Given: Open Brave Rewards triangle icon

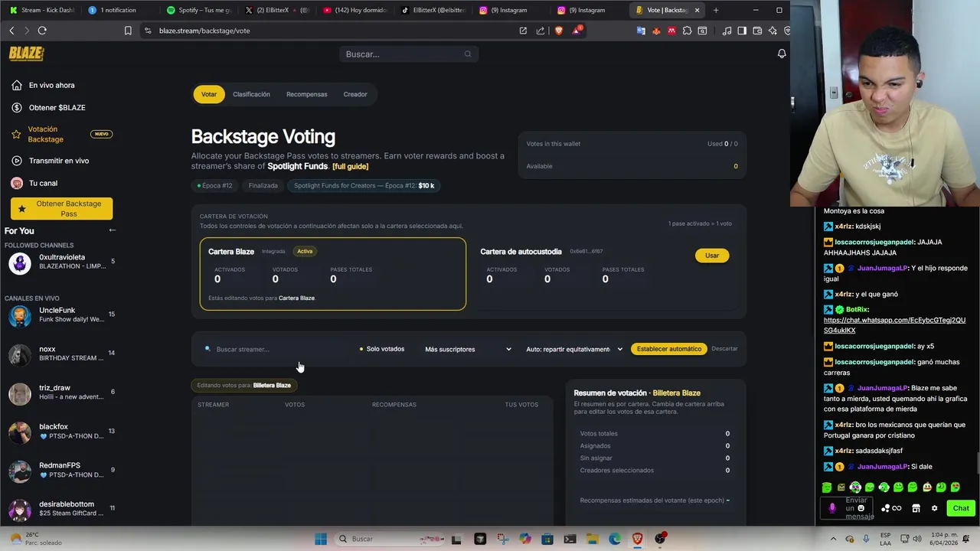Looking at the screenshot, I should [x=577, y=31].
